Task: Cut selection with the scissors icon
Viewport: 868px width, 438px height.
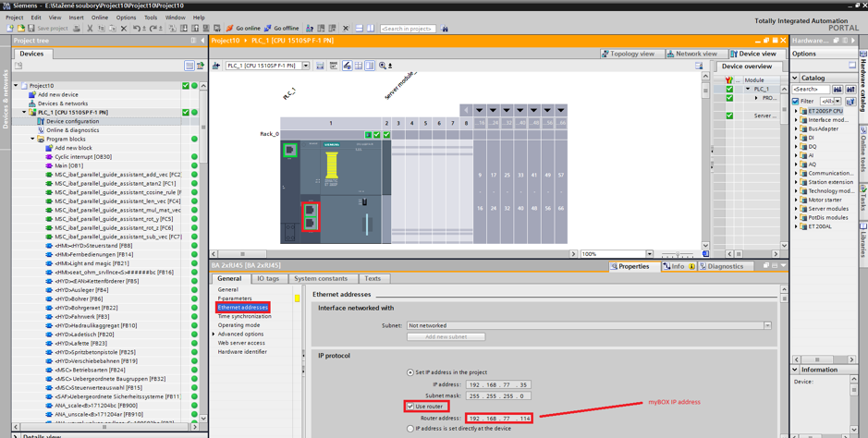Action: (x=90, y=28)
